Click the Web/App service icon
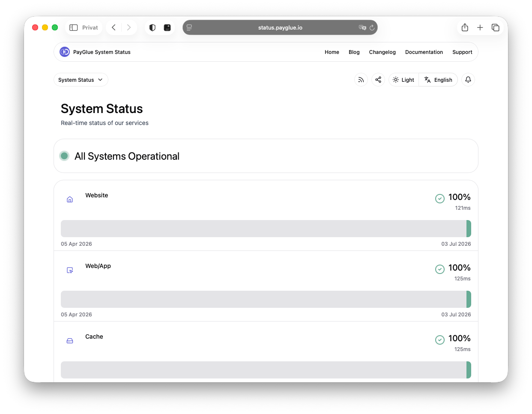 pos(70,270)
